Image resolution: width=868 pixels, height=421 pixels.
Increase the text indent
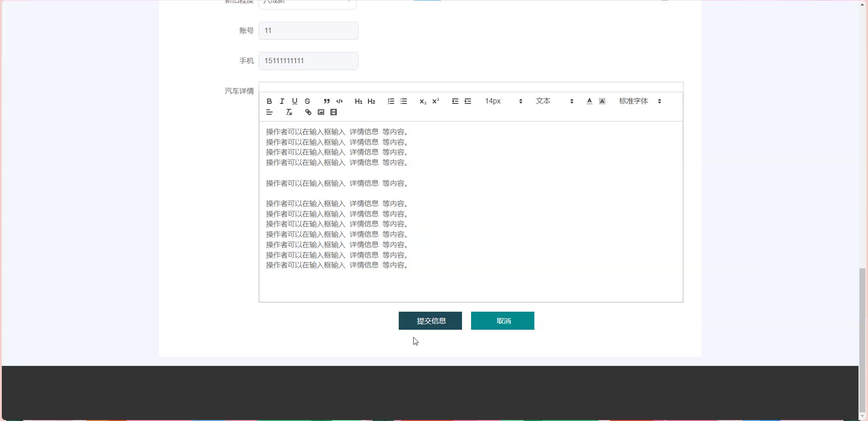467,101
